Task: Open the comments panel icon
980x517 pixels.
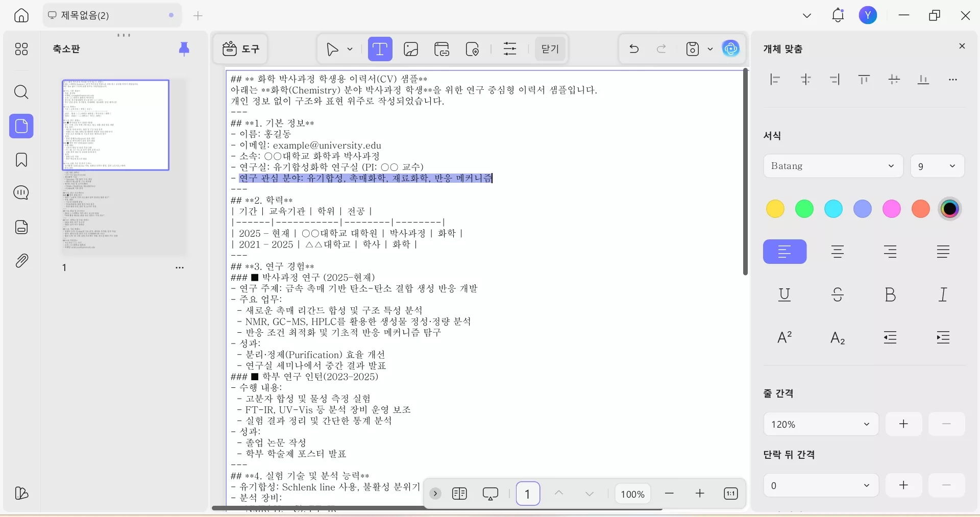Action: pos(21,193)
